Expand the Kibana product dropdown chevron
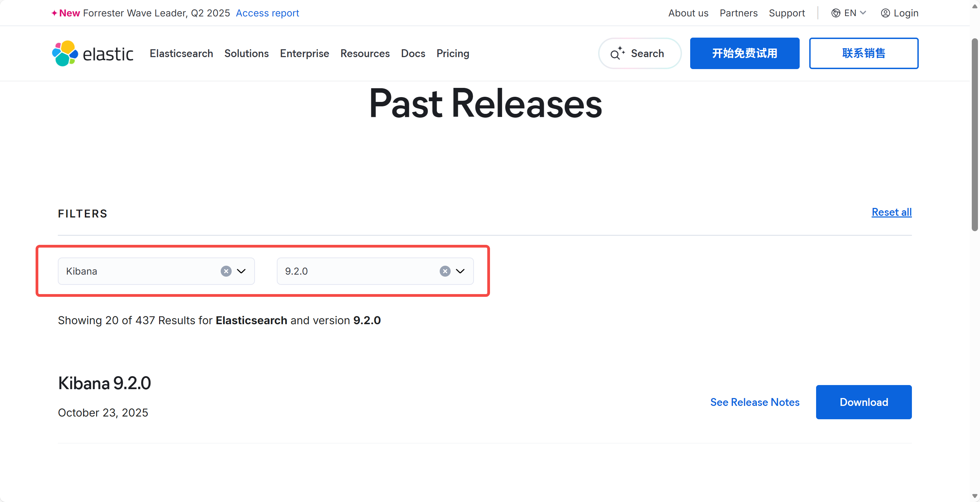The height and width of the screenshot is (502, 980). (x=241, y=271)
